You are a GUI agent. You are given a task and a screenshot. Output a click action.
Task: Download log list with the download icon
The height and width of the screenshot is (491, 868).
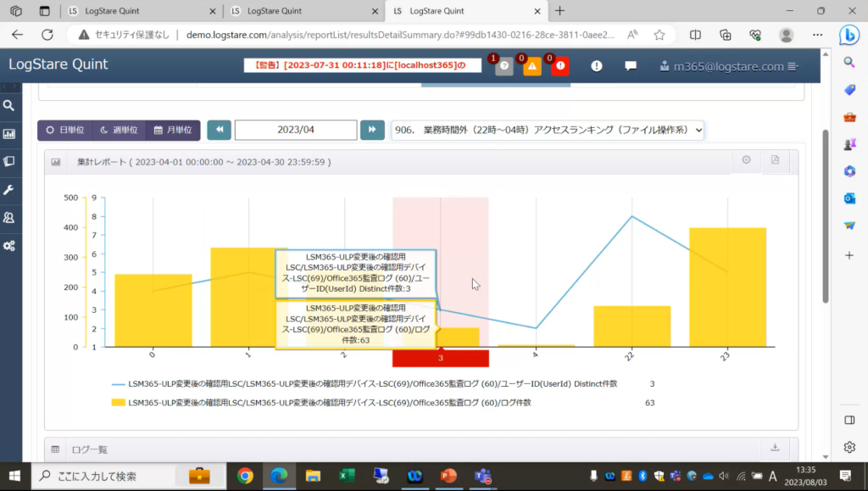775,447
